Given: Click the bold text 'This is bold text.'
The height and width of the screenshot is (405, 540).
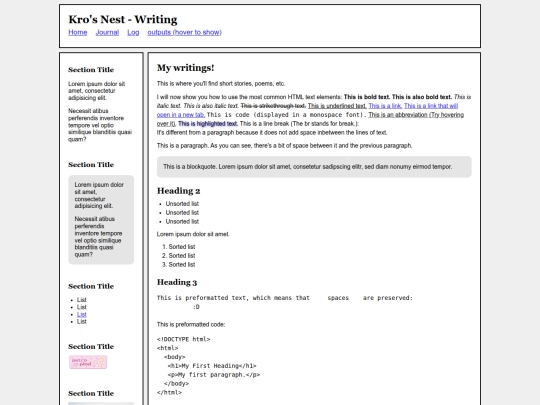Looking at the screenshot, I should pyautogui.click(x=367, y=97).
